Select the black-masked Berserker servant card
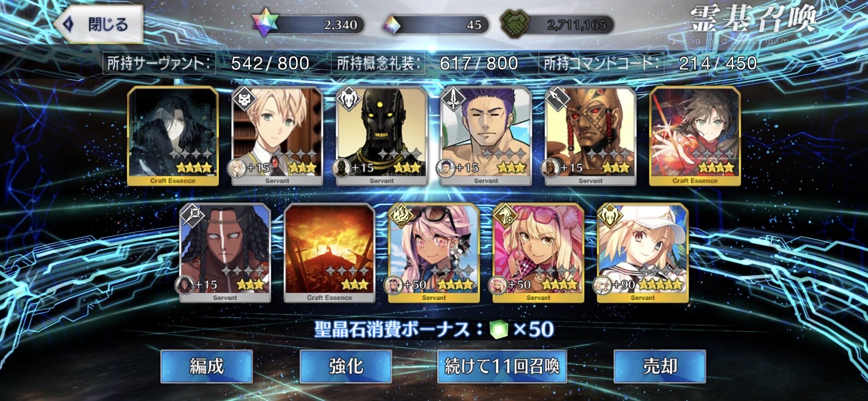This screenshot has height=401, width=868. 382,136
